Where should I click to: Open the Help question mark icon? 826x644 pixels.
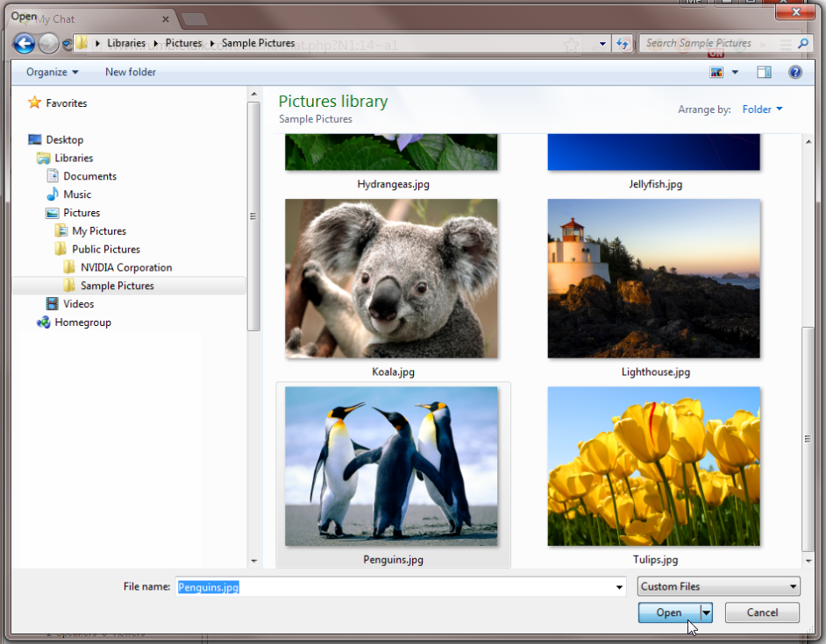pyautogui.click(x=795, y=72)
